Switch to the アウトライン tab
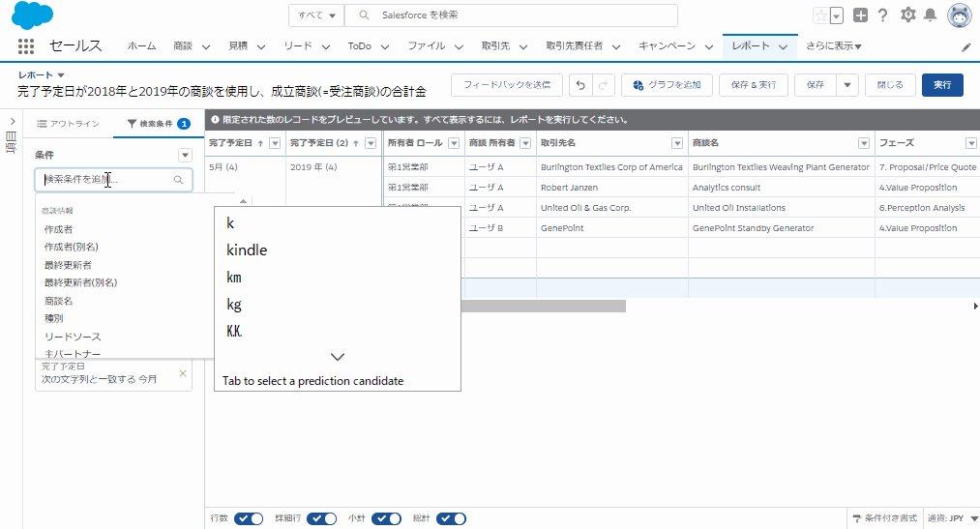The height and width of the screenshot is (529, 980). [68, 124]
